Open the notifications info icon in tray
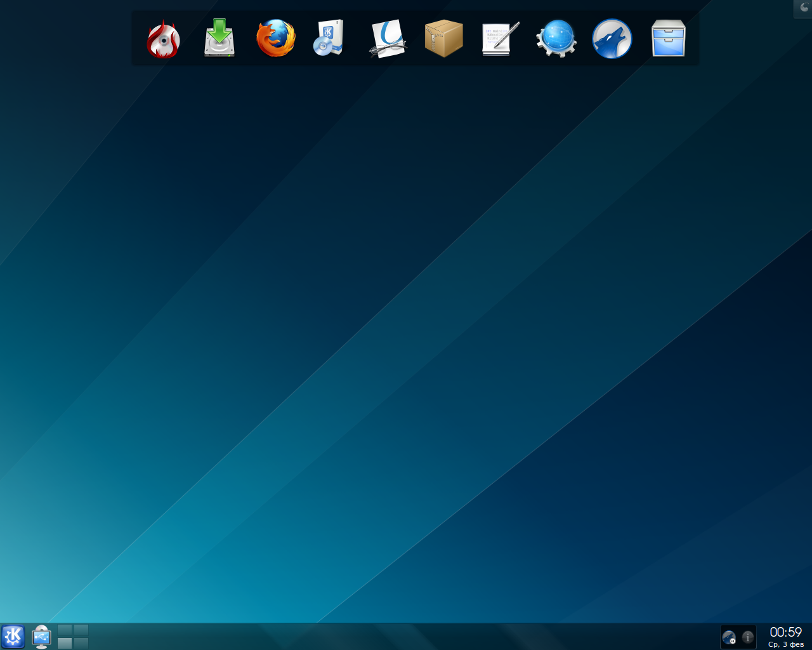 (x=748, y=637)
